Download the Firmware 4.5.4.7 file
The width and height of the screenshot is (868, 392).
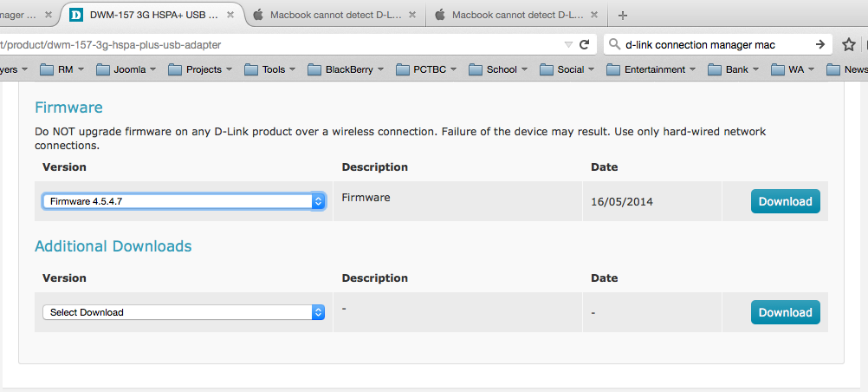tap(785, 201)
